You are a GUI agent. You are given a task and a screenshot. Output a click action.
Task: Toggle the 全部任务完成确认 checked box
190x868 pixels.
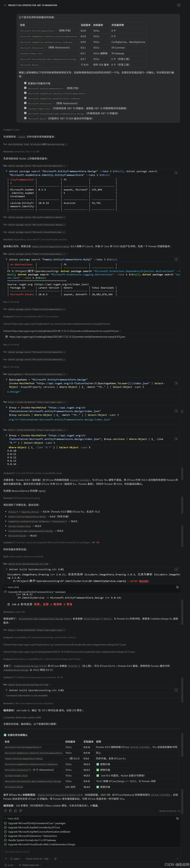point(5,735)
